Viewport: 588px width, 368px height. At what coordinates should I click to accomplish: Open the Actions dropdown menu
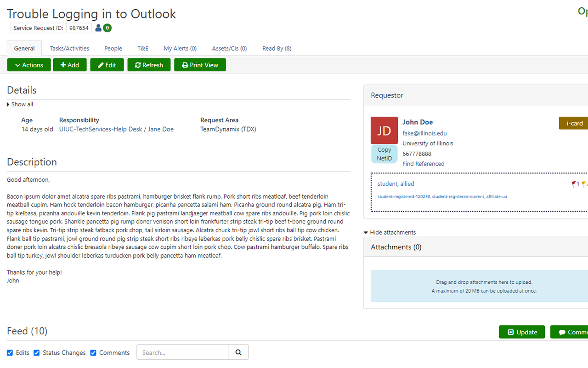coord(28,65)
